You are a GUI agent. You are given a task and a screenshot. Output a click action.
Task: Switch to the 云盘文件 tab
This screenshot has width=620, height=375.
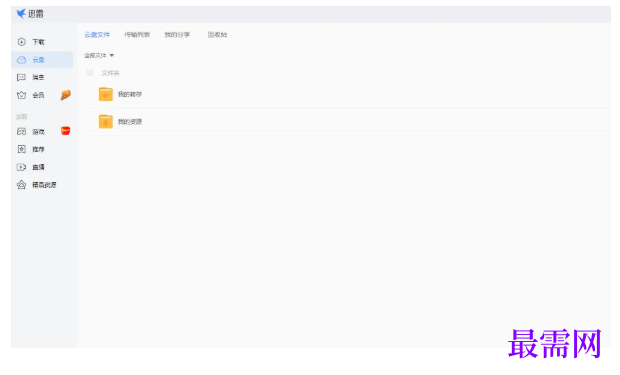pyautogui.click(x=97, y=35)
